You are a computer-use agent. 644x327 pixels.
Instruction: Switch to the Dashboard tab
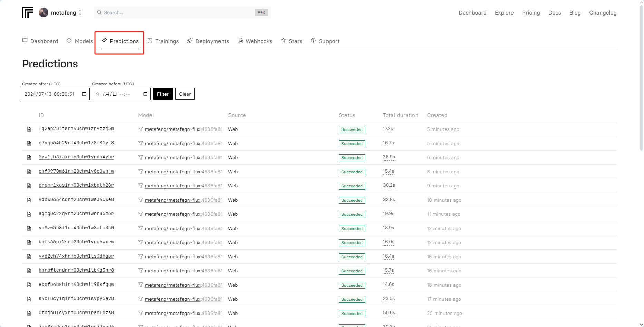(40, 41)
